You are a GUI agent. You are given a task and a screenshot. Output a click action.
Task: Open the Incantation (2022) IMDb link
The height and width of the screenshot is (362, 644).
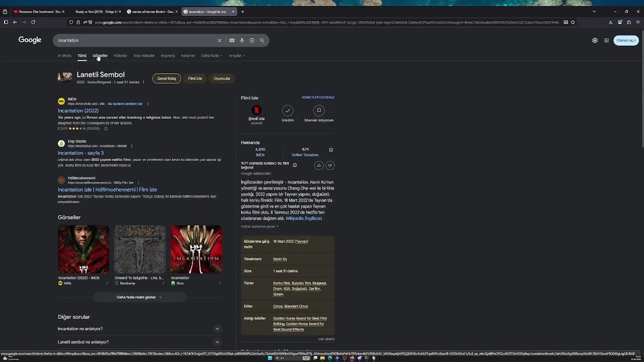click(x=78, y=111)
